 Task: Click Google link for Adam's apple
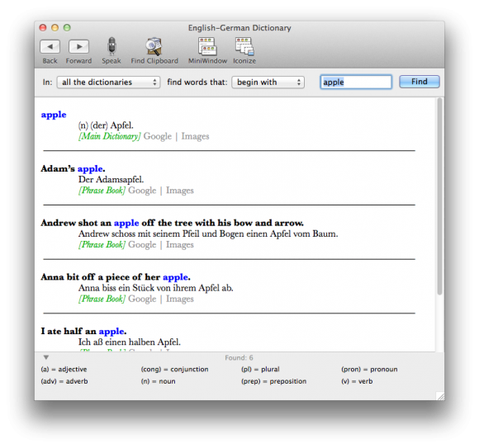click(x=142, y=191)
